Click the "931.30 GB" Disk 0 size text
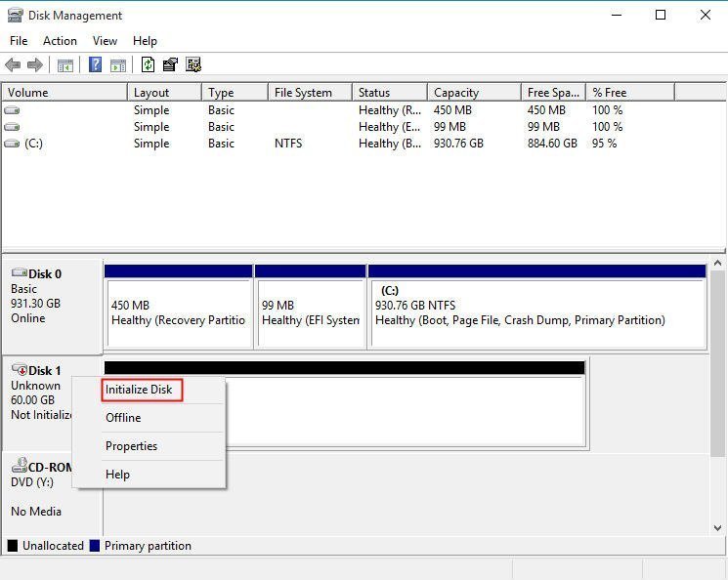Screen dimensions: 728x580 pyautogui.click(x=35, y=304)
